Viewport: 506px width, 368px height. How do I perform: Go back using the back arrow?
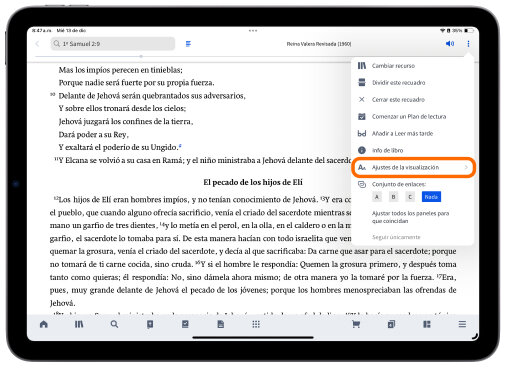coord(38,44)
